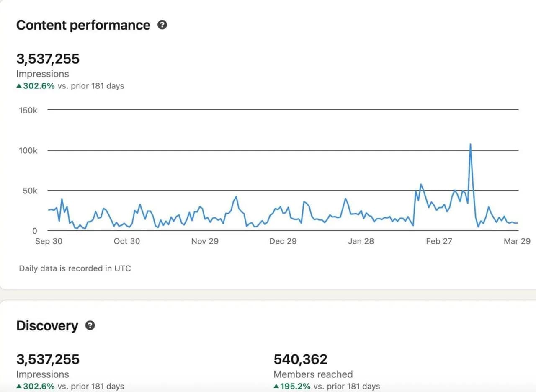Click the Members reached label

point(313,374)
